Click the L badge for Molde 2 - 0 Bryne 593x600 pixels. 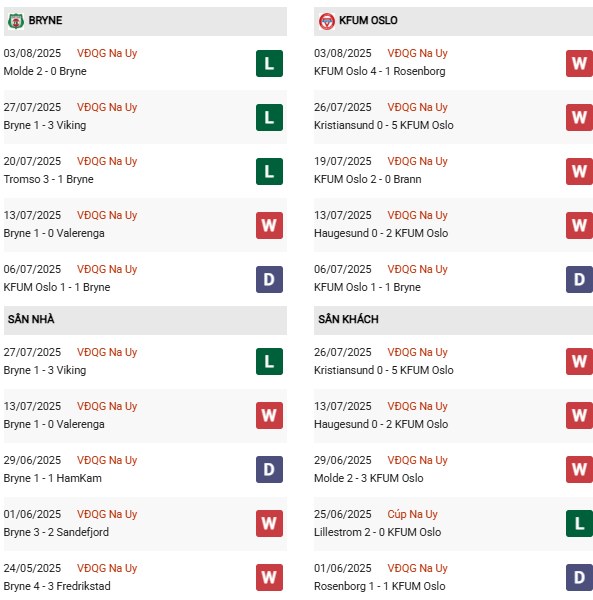pyautogui.click(x=269, y=64)
